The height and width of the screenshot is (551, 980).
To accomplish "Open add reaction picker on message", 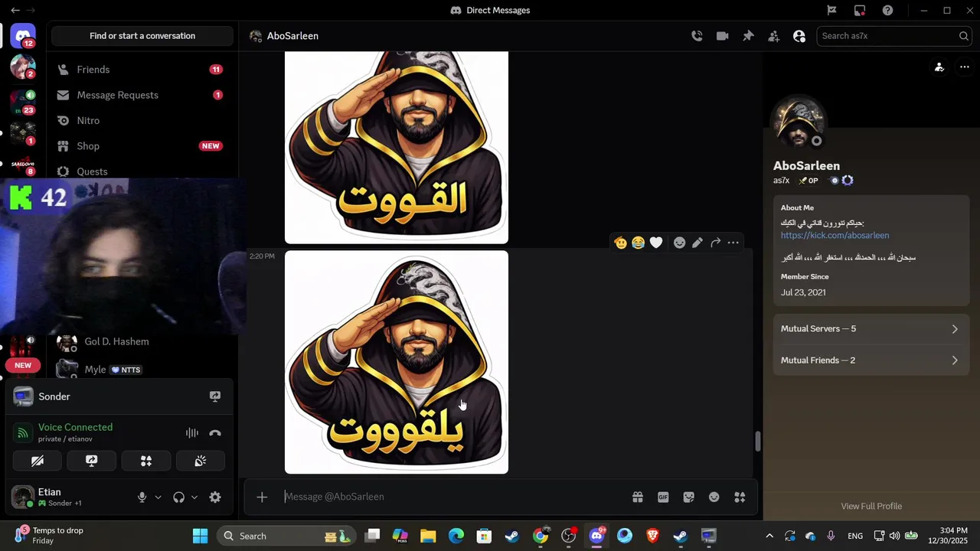I will click(679, 243).
